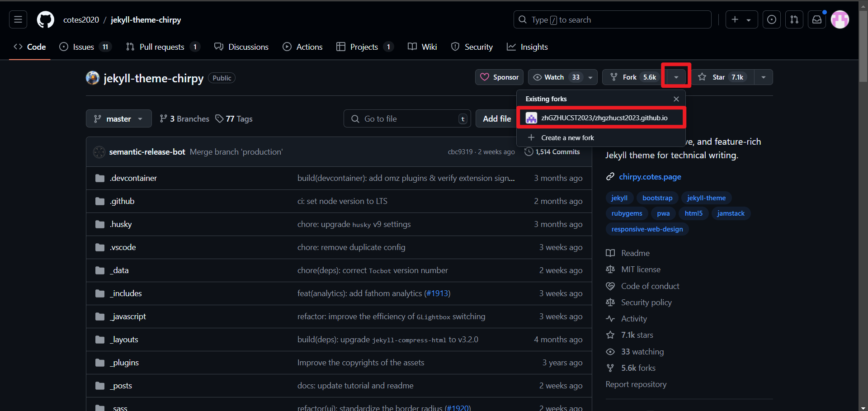The image size is (868, 411).
Task: Open user profile avatar menu
Action: point(840,19)
